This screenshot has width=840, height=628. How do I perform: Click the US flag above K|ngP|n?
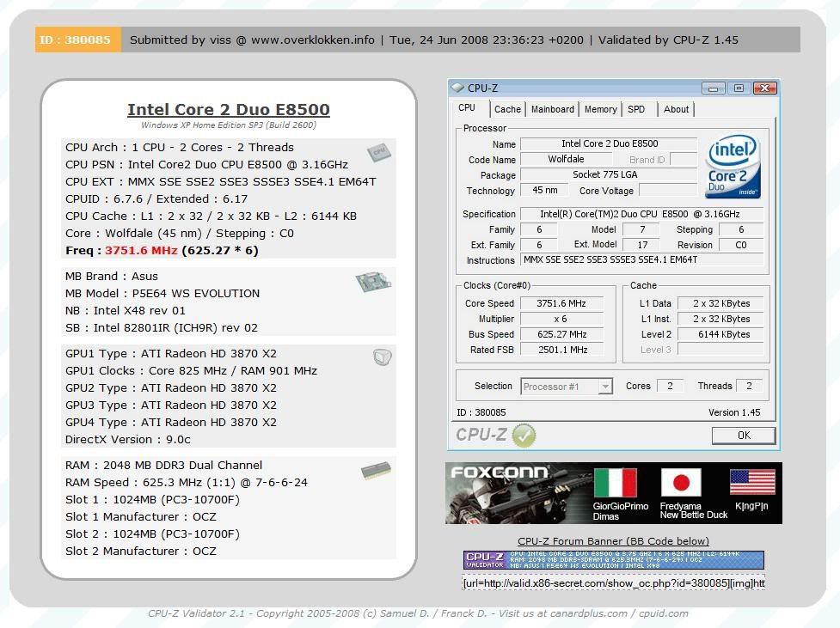[x=752, y=482]
